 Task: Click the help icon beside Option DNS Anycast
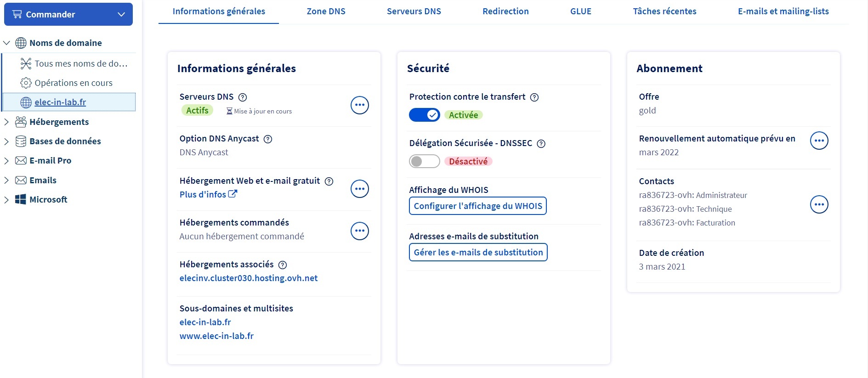coord(268,139)
